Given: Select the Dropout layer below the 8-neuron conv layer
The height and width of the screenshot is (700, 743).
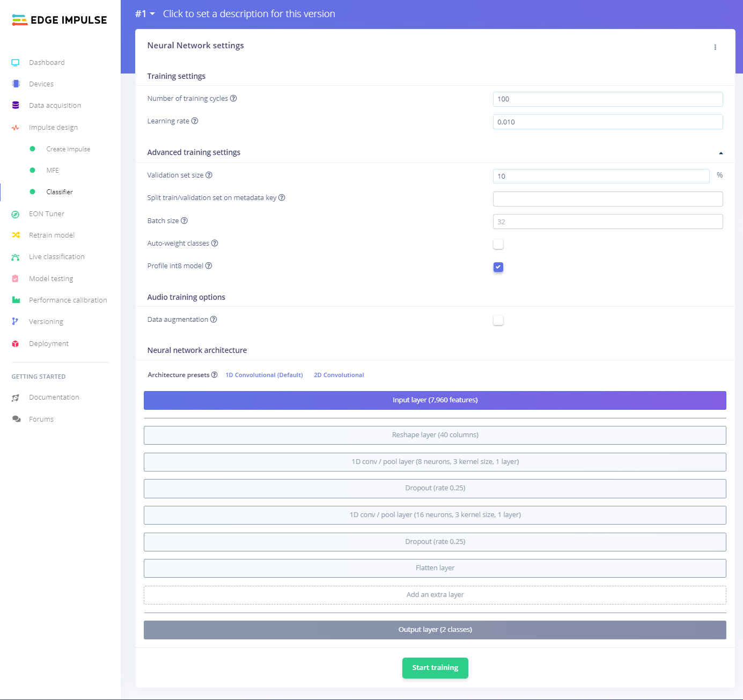Looking at the screenshot, I should coord(435,488).
